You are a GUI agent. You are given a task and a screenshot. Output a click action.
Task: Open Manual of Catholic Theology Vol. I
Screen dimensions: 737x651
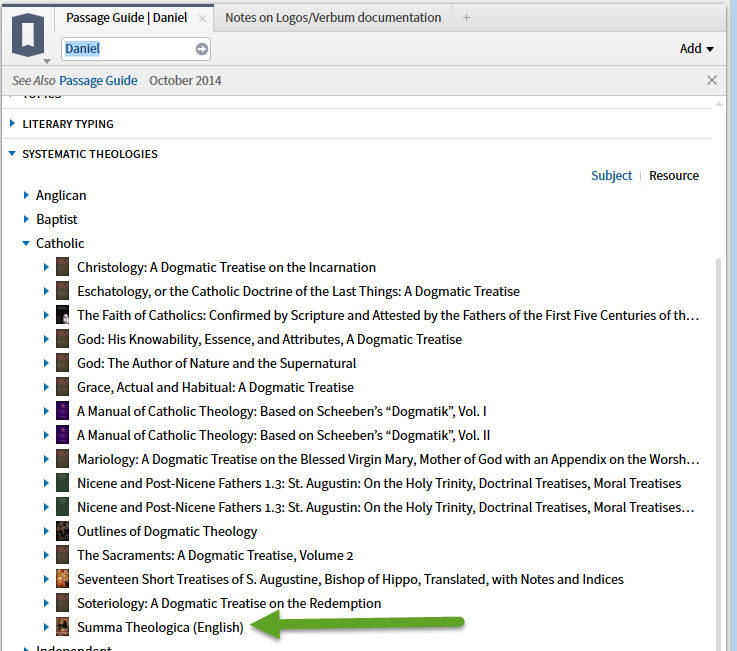[282, 411]
